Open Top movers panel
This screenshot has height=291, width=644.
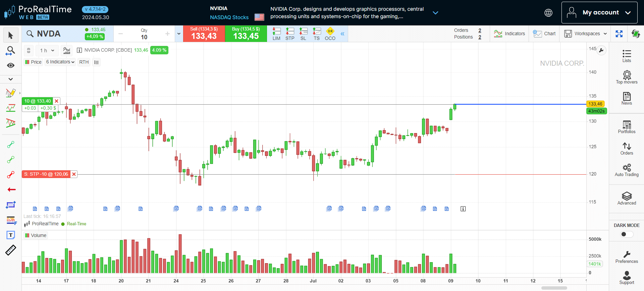click(x=627, y=77)
